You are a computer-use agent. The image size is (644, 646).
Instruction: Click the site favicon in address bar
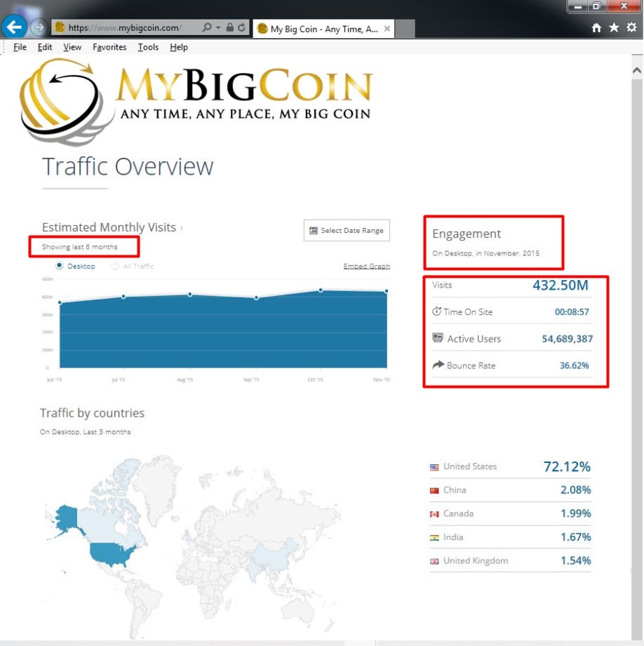[60, 27]
